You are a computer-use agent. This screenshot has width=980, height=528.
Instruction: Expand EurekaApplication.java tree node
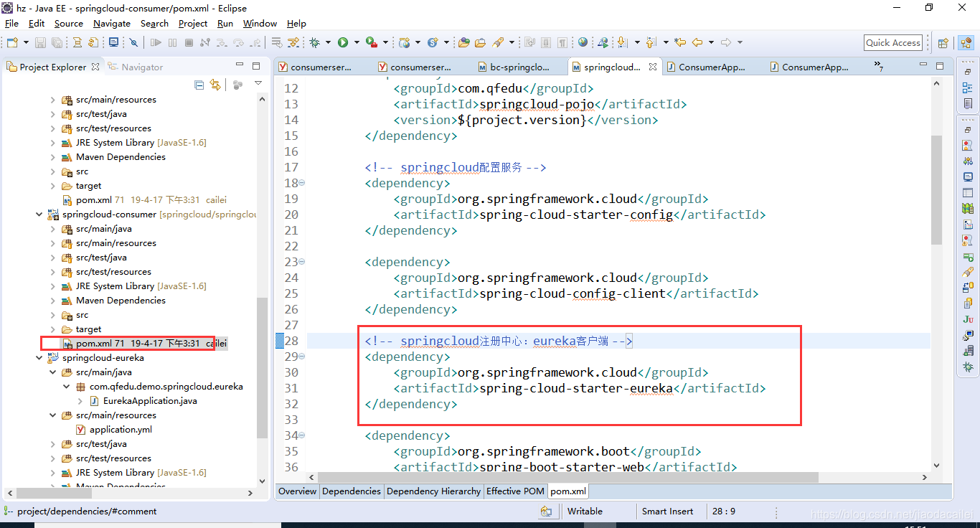coord(80,401)
